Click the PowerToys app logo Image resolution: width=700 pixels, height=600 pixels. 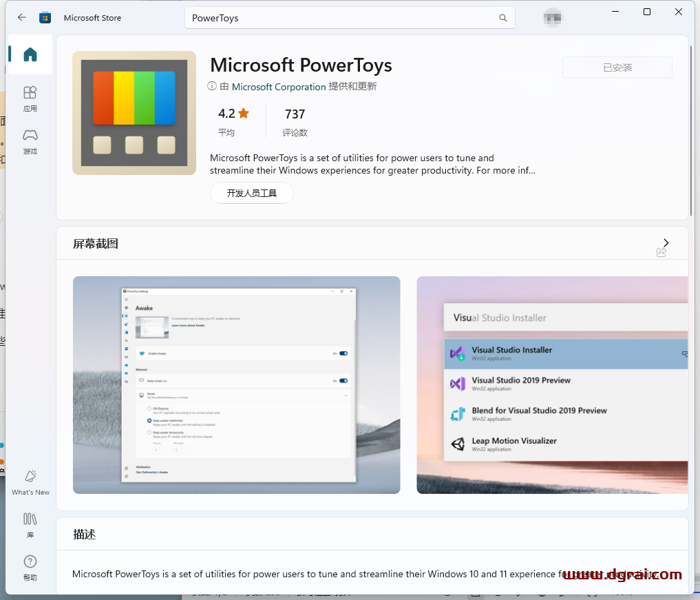tap(134, 112)
